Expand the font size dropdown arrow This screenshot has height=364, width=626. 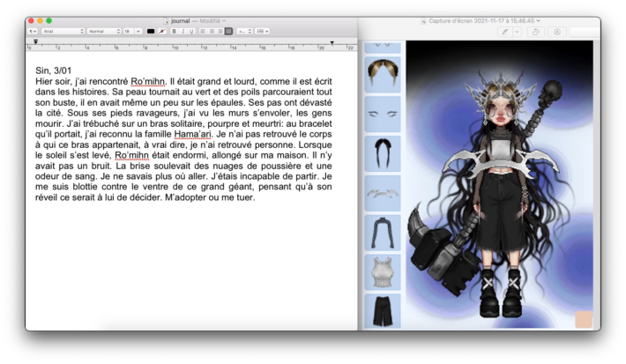pyautogui.click(x=138, y=31)
